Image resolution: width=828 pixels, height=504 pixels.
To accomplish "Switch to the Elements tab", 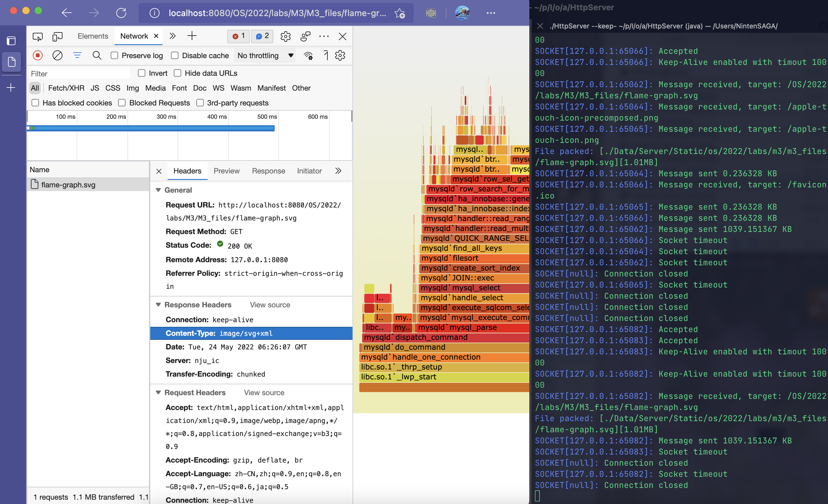I will (x=93, y=36).
